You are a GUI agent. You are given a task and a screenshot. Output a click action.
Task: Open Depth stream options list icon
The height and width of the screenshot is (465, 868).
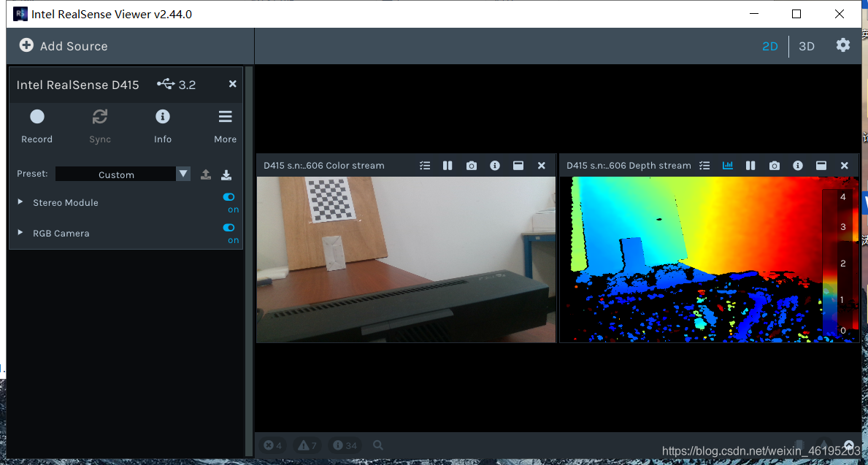click(704, 166)
